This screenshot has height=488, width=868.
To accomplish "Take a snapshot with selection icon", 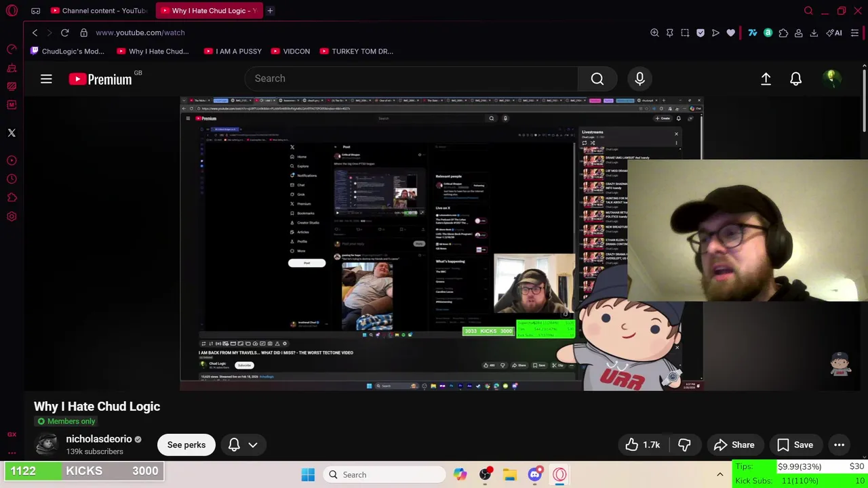I will coord(685,33).
